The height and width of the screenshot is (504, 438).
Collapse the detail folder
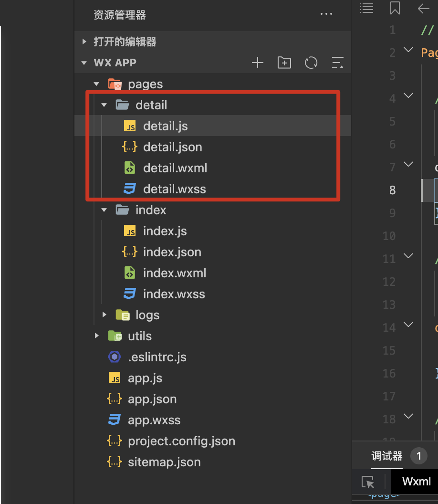(x=104, y=105)
